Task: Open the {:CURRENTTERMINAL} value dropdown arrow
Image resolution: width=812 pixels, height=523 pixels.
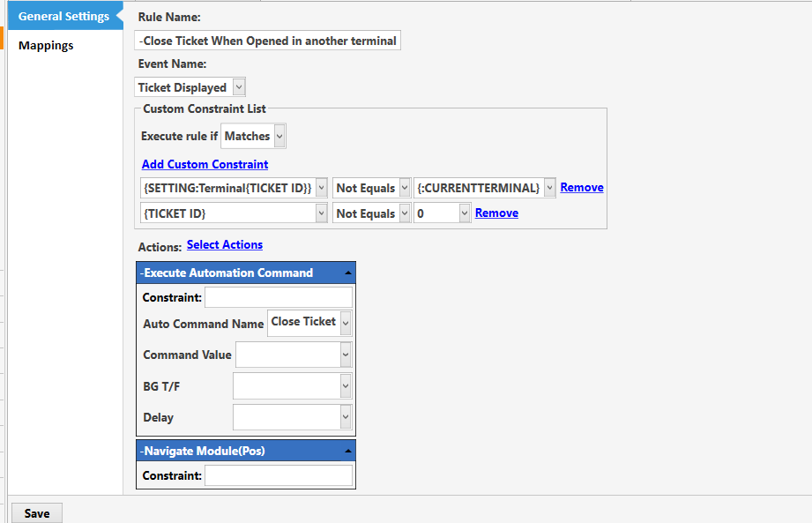Action: pyautogui.click(x=549, y=188)
